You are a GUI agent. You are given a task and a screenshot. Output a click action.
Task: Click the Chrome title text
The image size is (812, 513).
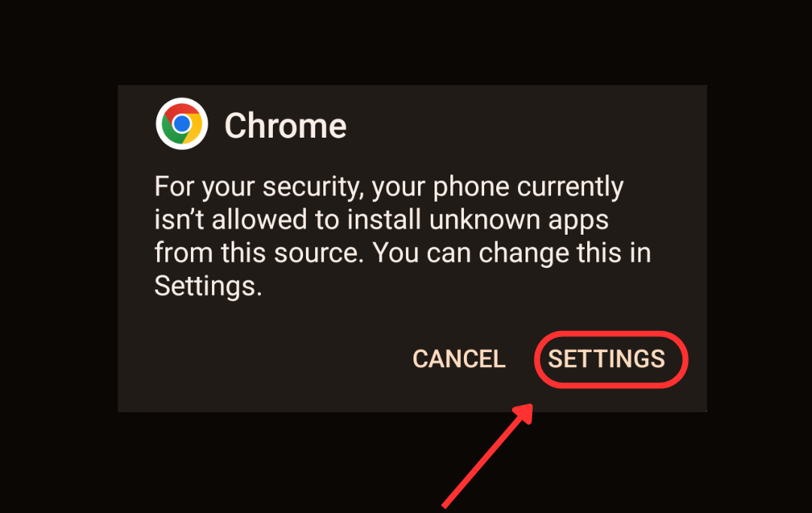coord(286,126)
